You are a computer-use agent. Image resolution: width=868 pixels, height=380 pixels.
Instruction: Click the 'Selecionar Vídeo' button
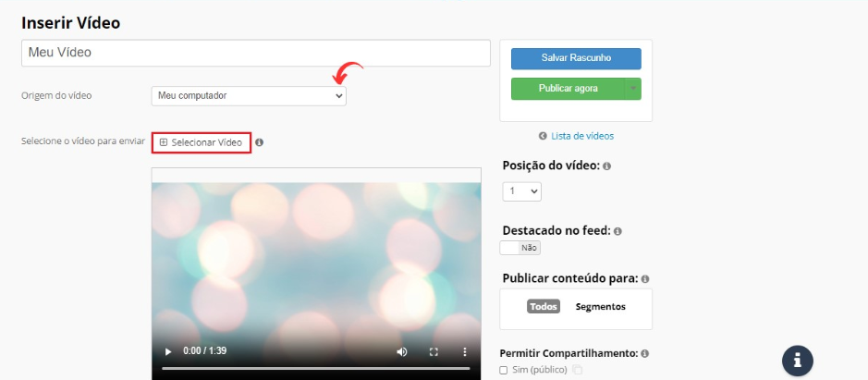point(202,142)
